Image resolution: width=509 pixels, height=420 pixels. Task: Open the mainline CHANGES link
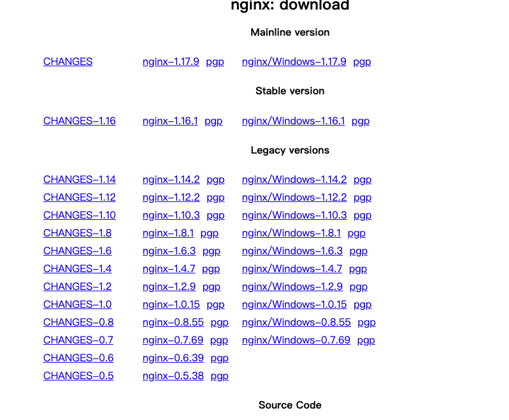(68, 61)
